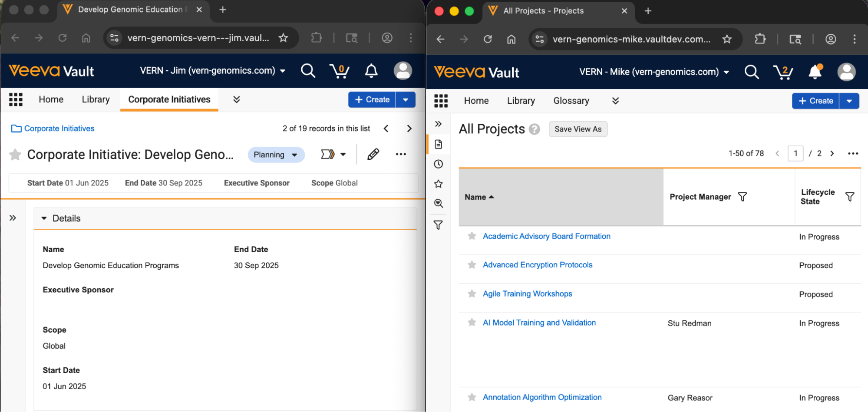This screenshot has width=868, height=412.
Task: Click the pencil edit icon for the initiative
Action: click(x=373, y=154)
